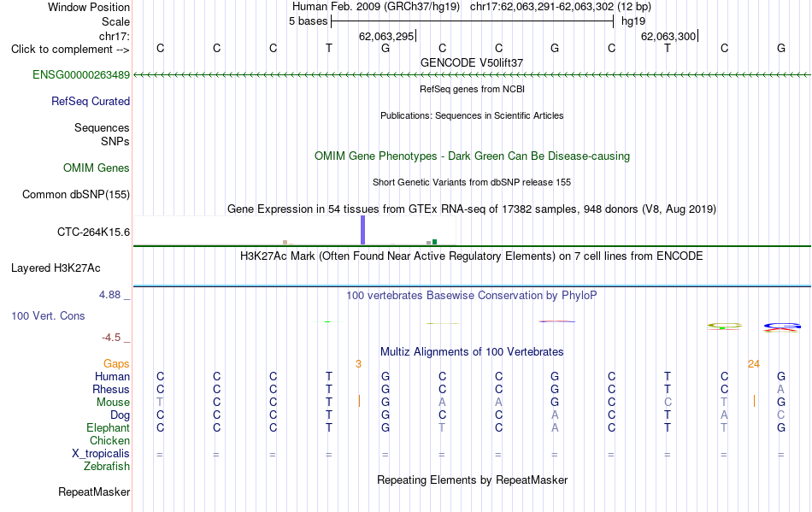Select the Dog species label
This screenshot has height=512, width=812.
click(x=121, y=415)
